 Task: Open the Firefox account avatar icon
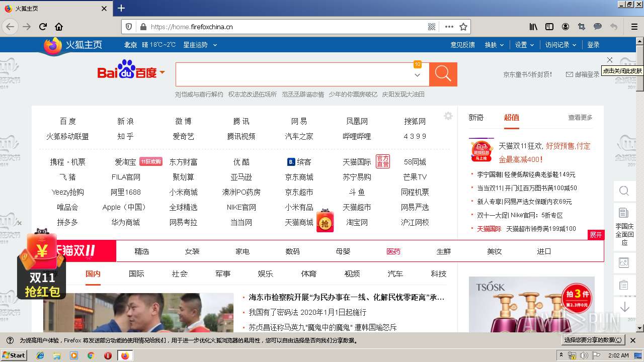click(566, 27)
